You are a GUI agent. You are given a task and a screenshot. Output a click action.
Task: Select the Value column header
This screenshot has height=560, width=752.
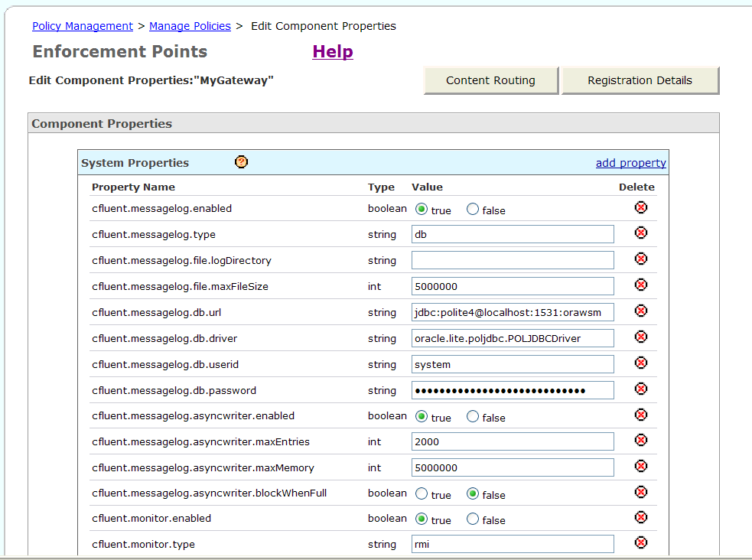pos(428,187)
